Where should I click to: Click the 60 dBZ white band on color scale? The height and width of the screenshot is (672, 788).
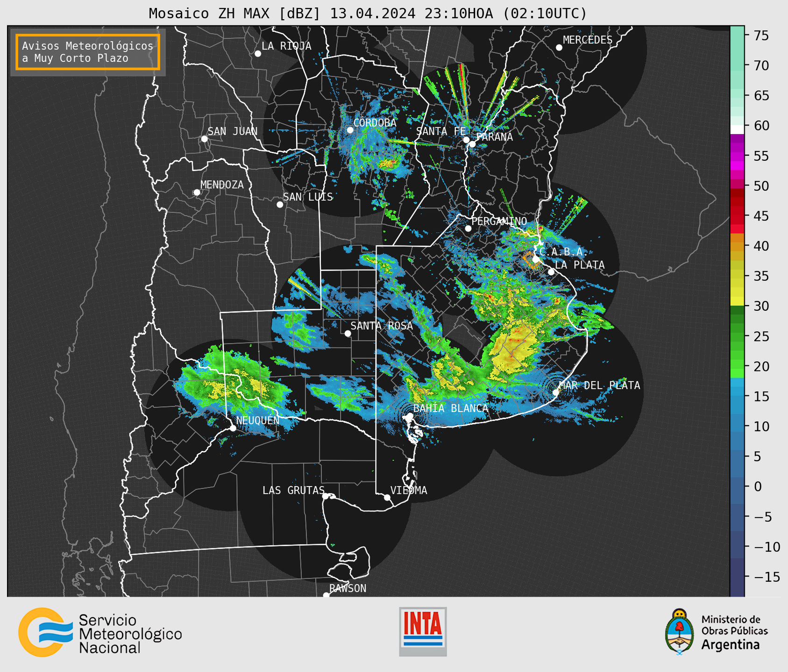[737, 129]
